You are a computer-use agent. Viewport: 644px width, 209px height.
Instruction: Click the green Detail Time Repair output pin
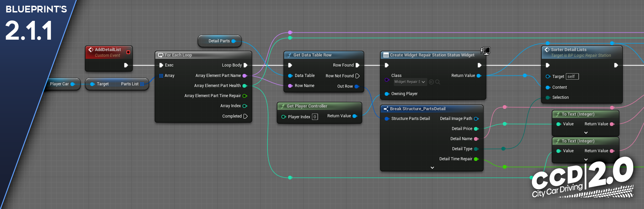(476, 159)
